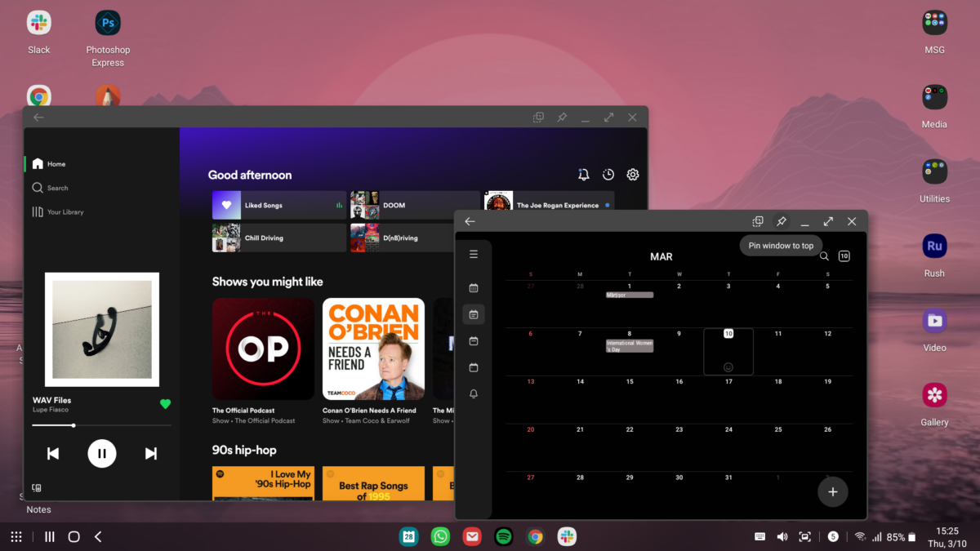The width and height of the screenshot is (980, 551).
Task: Open the MAR month selector
Action: click(x=661, y=256)
